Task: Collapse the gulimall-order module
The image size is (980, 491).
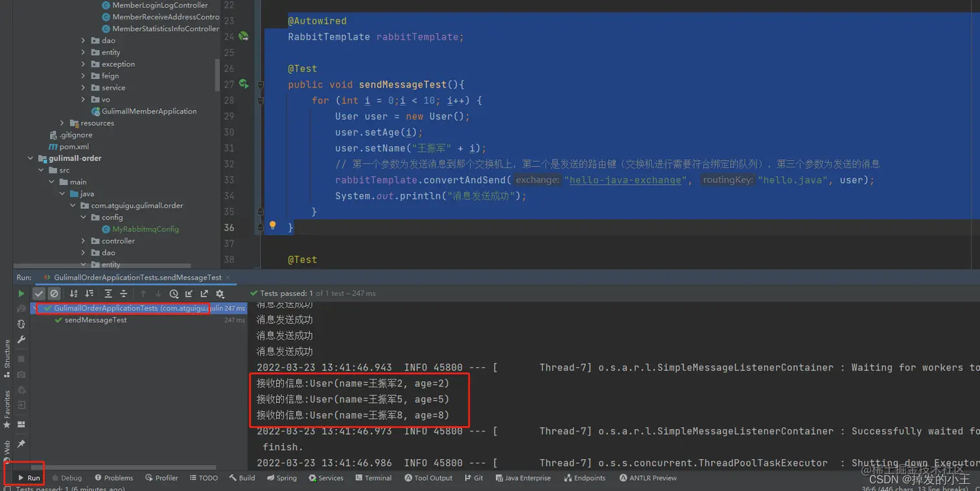Action: coord(30,158)
